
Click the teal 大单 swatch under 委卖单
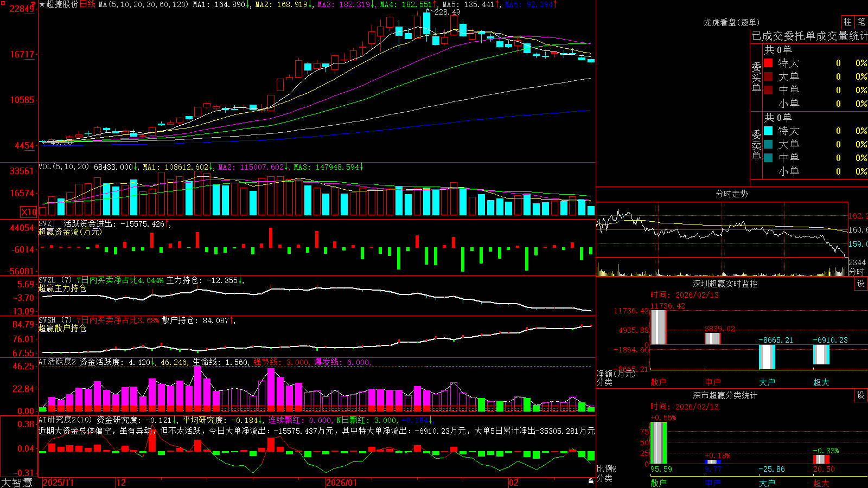click(x=768, y=144)
